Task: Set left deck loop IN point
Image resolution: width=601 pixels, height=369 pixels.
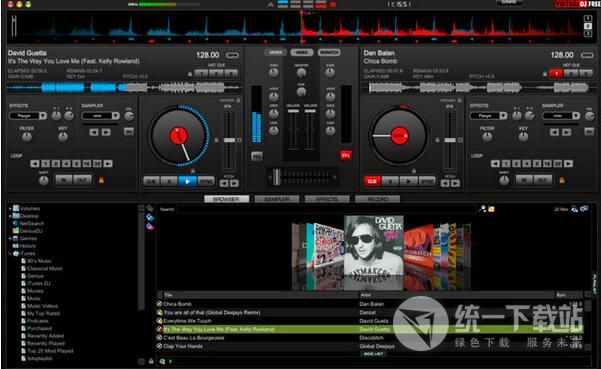Action: coord(64,180)
